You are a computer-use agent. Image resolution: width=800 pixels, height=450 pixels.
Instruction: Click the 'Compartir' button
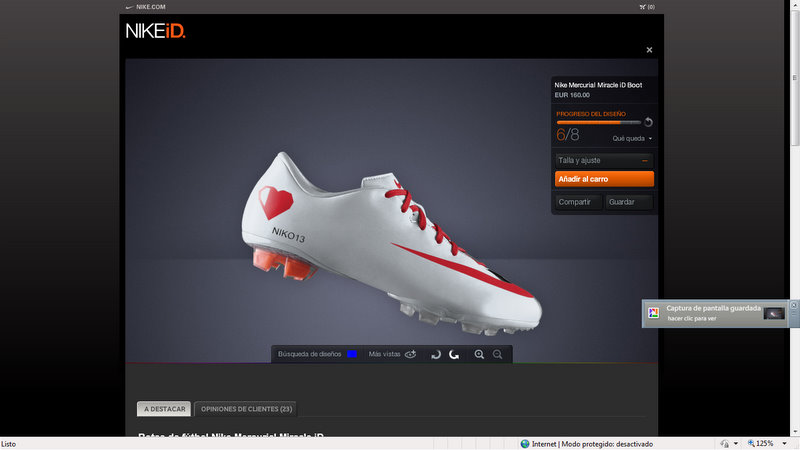pos(578,202)
